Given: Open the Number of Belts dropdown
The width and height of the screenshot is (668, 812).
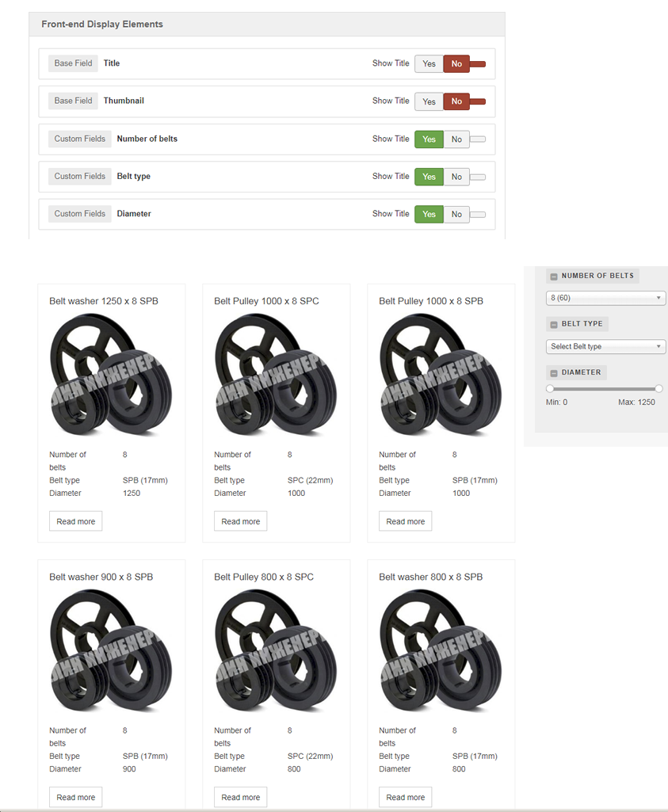Looking at the screenshot, I should pos(605,298).
